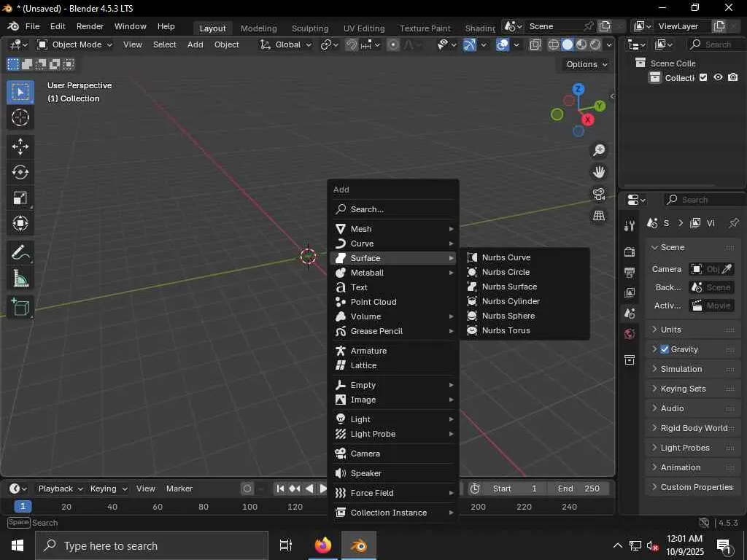Launch Firefox from the taskbar

pos(323,545)
